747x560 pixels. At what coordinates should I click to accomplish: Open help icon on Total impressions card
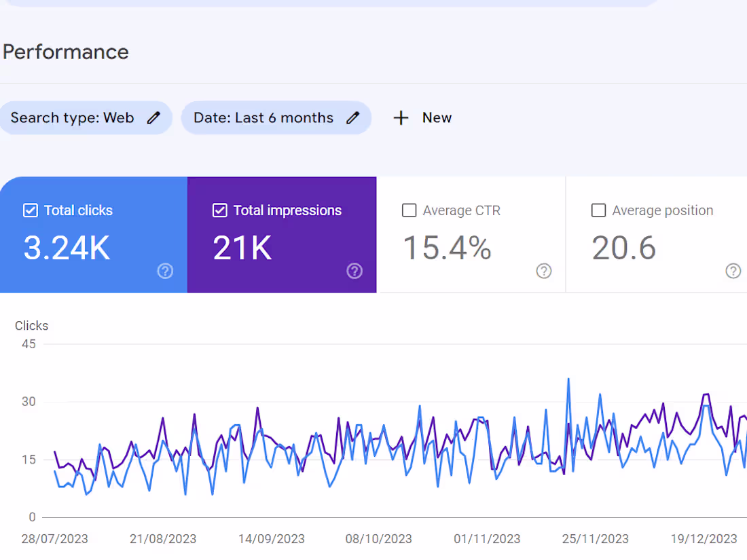[x=354, y=272]
